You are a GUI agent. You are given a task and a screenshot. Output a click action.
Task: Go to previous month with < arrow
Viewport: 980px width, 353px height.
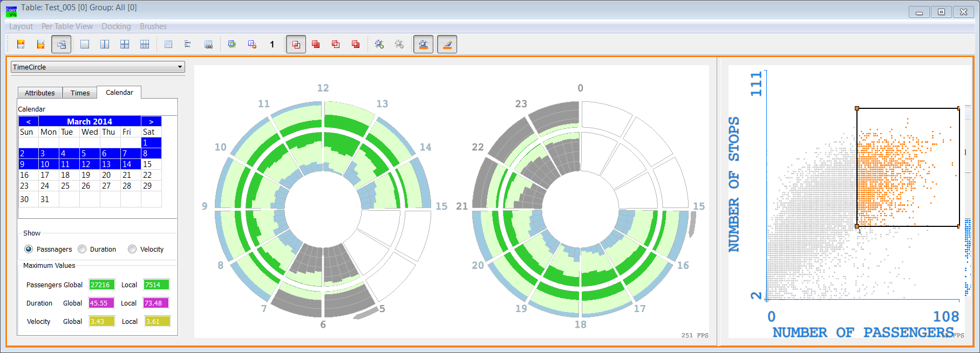(x=29, y=121)
